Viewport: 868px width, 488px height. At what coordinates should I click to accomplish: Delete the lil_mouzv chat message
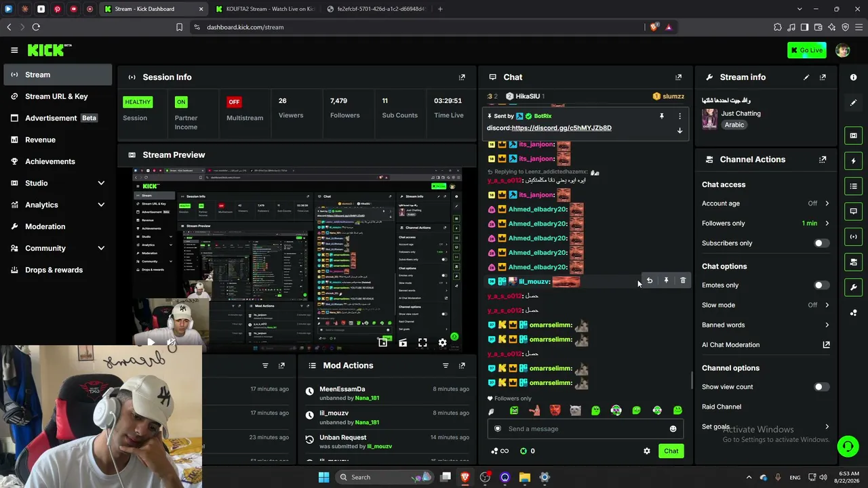coord(683,281)
